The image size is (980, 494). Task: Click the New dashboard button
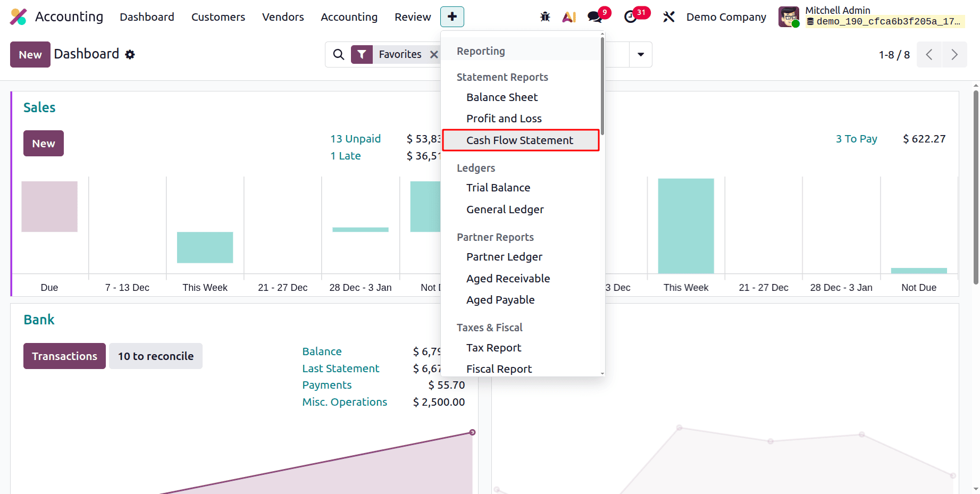click(30, 54)
